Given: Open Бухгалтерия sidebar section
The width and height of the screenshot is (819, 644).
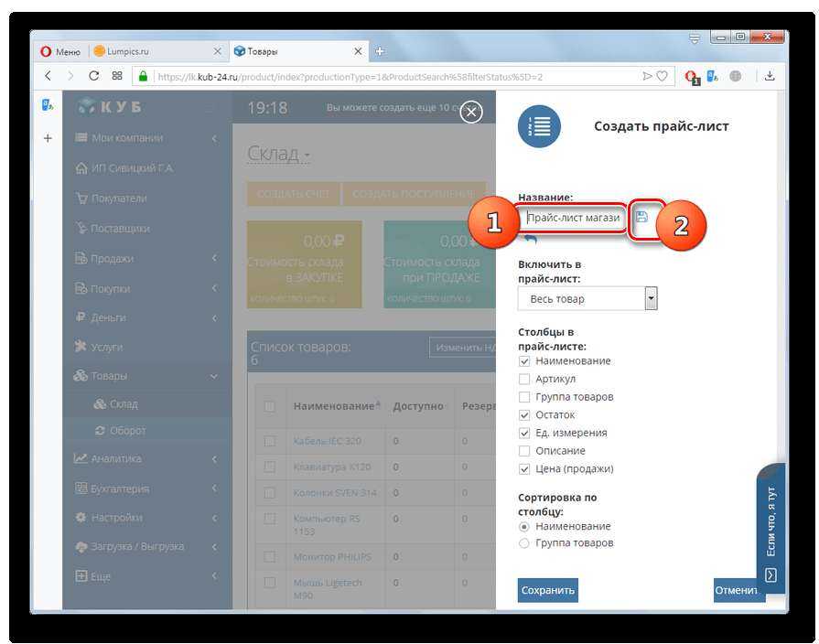Looking at the screenshot, I should pos(147,488).
